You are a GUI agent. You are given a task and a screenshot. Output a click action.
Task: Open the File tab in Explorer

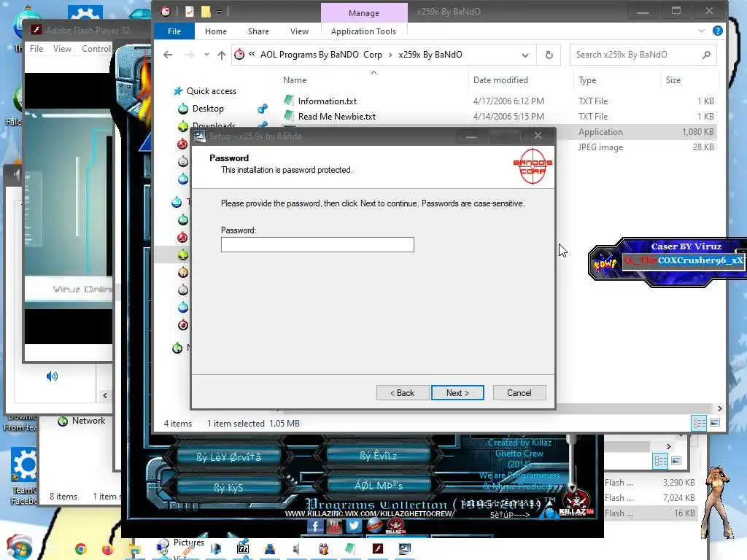point(174,31)
